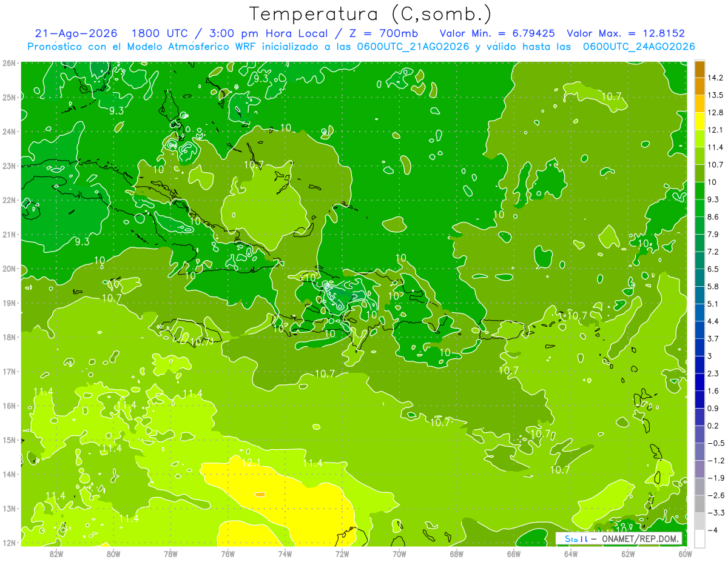Click the 0.2 legend value
The height and width of the screenshot is (562, 728).
[713, 426]
